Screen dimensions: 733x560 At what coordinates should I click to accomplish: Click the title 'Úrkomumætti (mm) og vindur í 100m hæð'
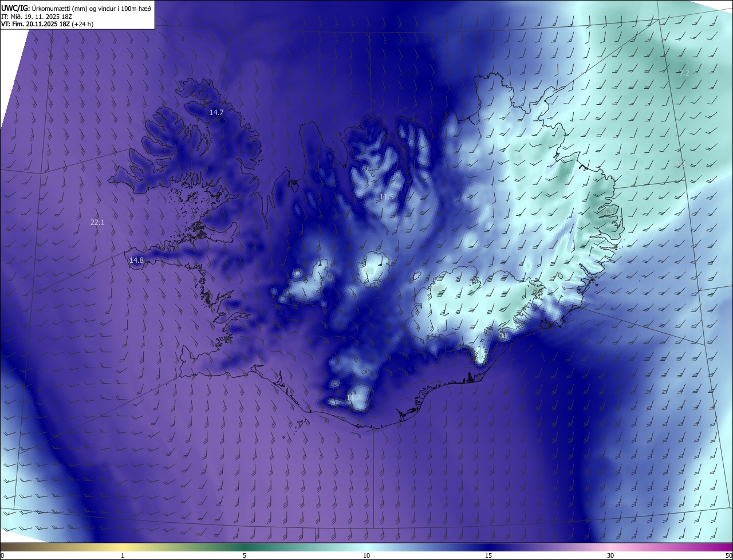point(91,8)
